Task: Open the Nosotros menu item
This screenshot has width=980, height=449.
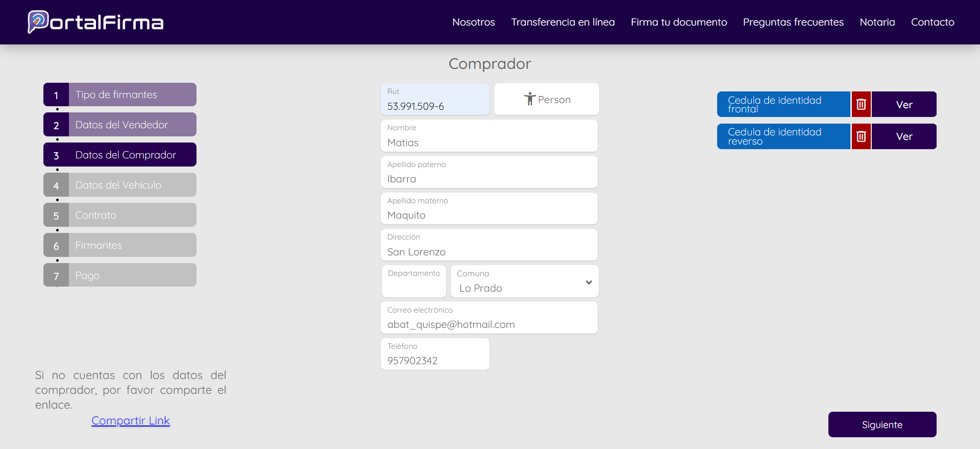Action: point(473,22)
